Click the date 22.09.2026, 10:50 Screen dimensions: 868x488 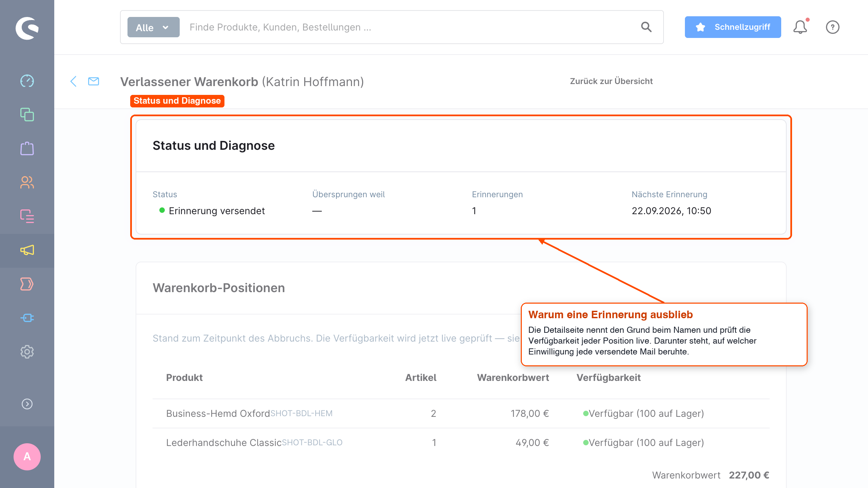[x=671, y=211]
